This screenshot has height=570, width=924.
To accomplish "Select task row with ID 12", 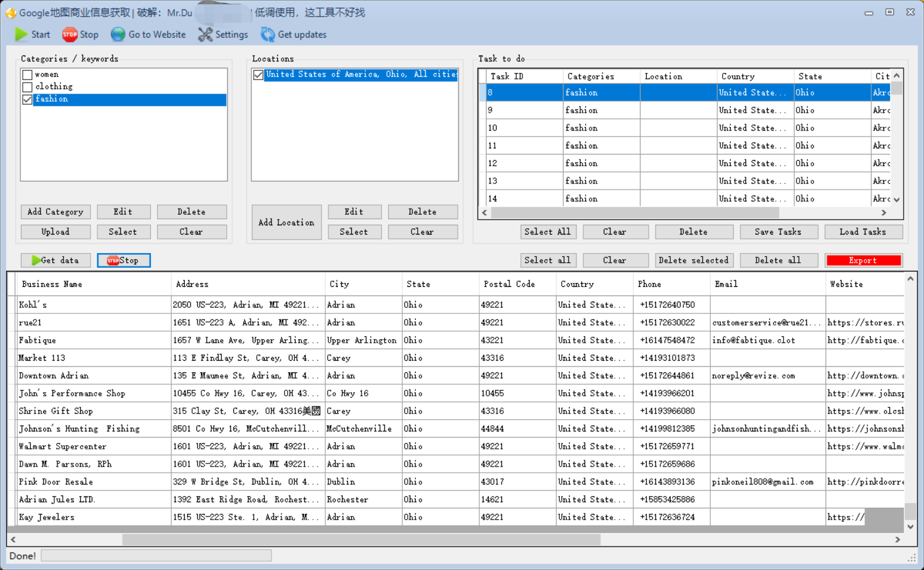I will point(685,164).
